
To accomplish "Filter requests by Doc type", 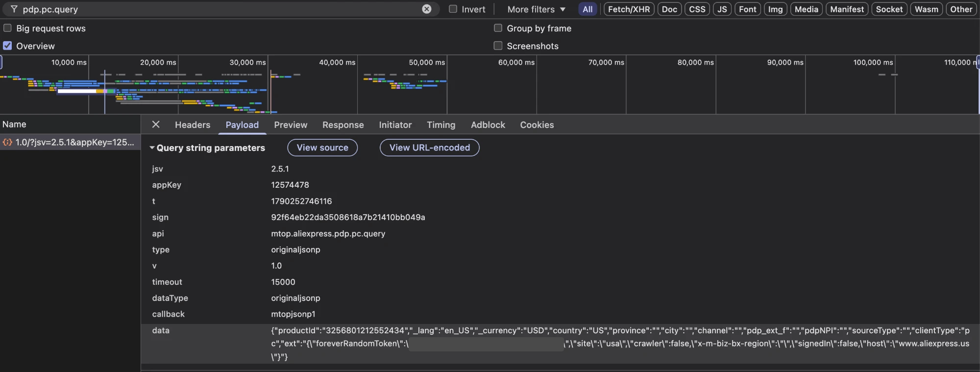I will tap(669, 9).
